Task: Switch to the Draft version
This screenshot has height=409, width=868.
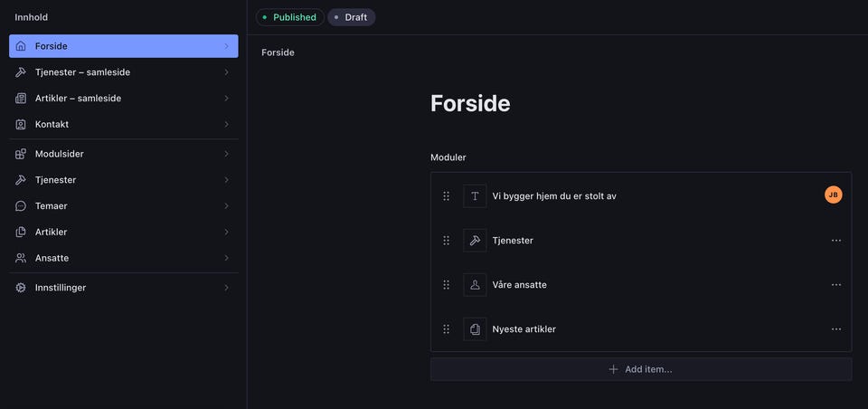Action: tap(351, 17)
